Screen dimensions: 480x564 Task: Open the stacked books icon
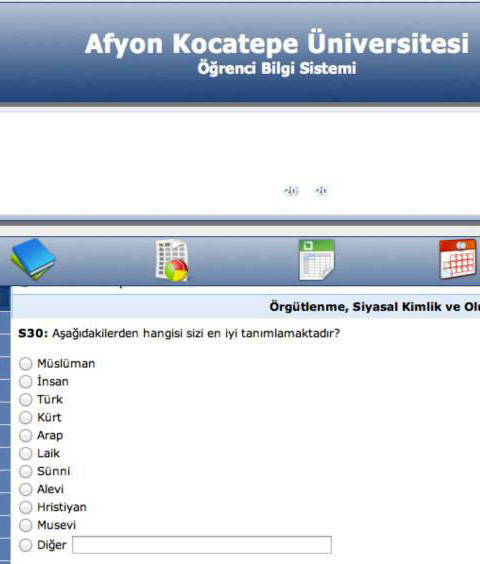click(33, 259)
